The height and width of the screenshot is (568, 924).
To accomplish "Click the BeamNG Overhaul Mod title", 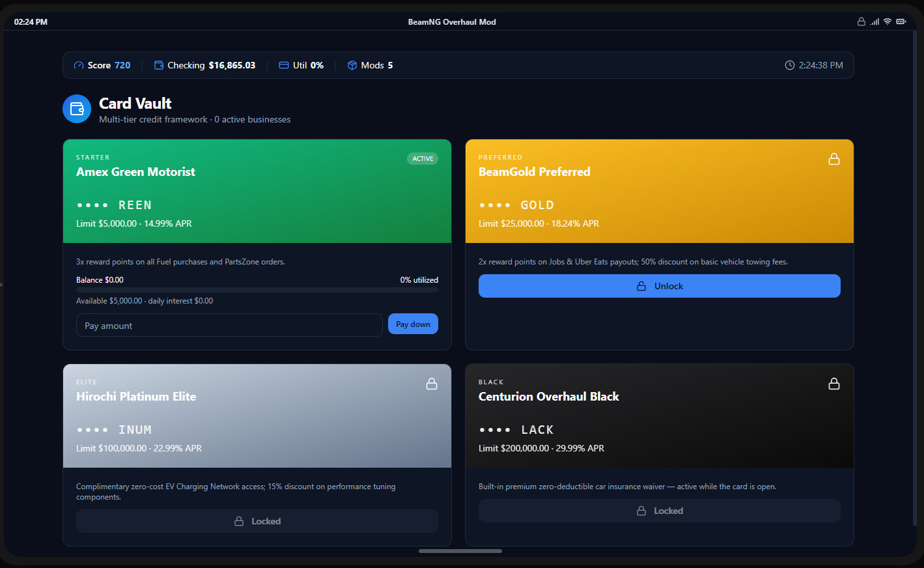I will click(452, 21).
